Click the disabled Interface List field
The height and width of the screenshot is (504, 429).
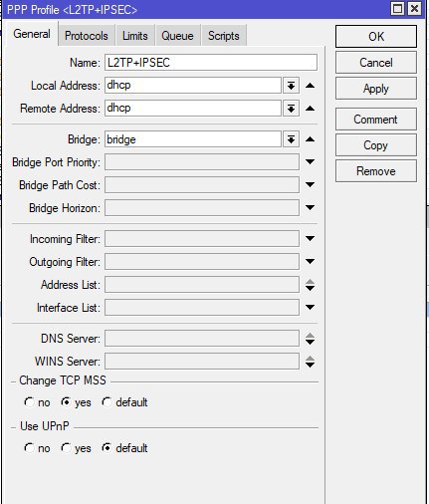pyautogui.click(x=202, y=308)
